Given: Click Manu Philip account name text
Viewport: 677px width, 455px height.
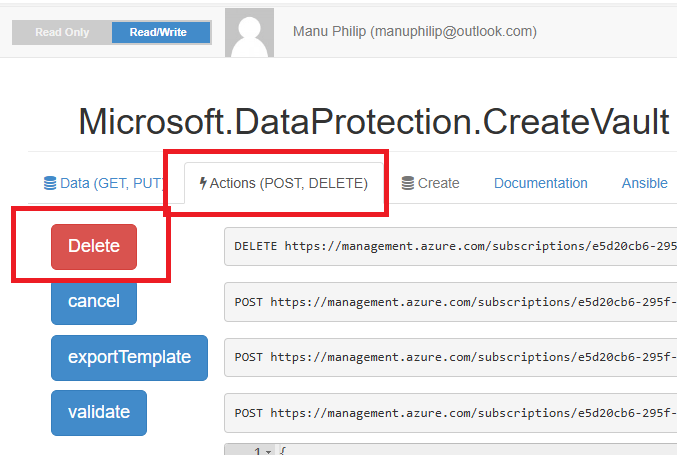Looking at the screenshot, I should click(x=414, y=32).
